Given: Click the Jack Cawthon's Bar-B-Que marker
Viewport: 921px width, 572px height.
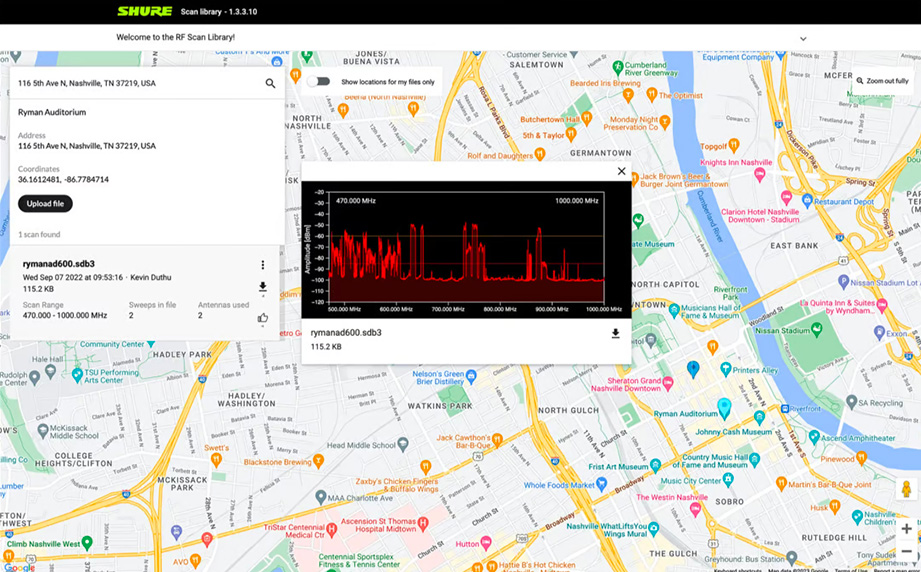Looking at the screenshot, I should (498, 440).
